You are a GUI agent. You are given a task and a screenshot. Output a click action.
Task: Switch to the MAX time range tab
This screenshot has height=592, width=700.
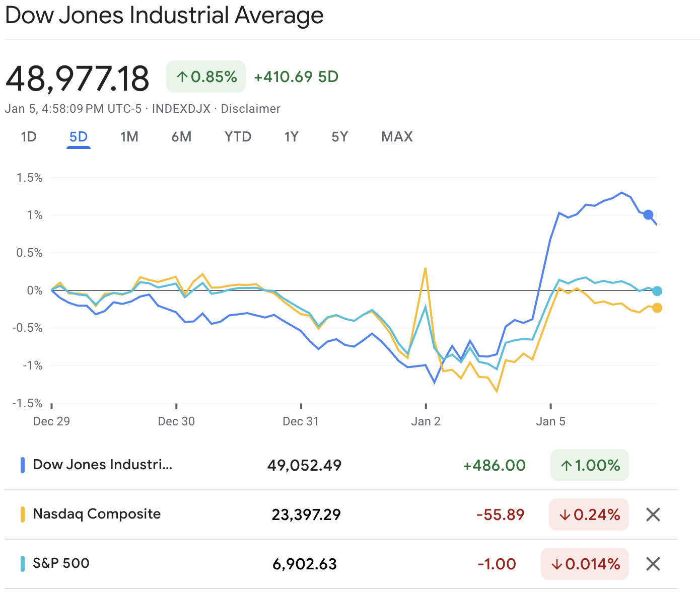point(397,136)
